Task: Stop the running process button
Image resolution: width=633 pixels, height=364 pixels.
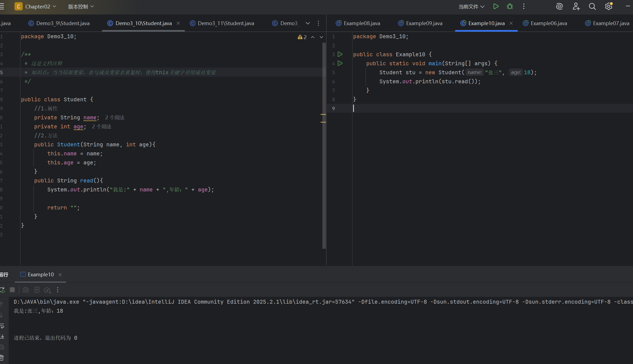Action: (x=12, y=290)
